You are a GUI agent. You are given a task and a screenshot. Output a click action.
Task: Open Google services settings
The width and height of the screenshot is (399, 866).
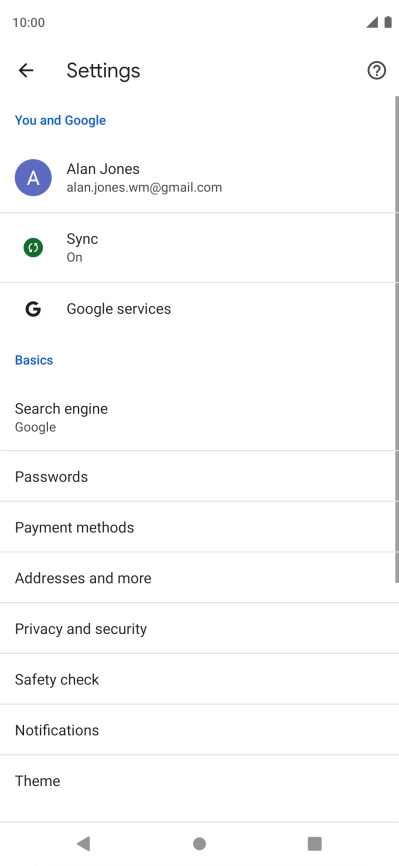pyautogui.click(x=200, y=309)
